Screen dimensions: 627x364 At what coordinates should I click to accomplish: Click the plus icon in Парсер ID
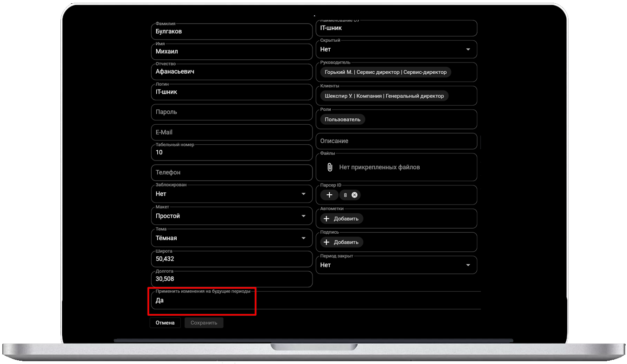point(329,195)
